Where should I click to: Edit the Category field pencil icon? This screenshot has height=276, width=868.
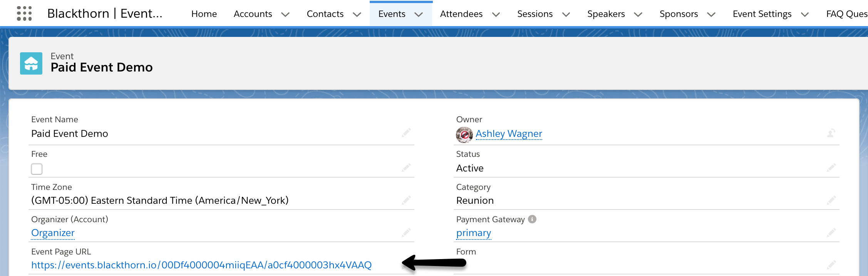click(831, 200)
